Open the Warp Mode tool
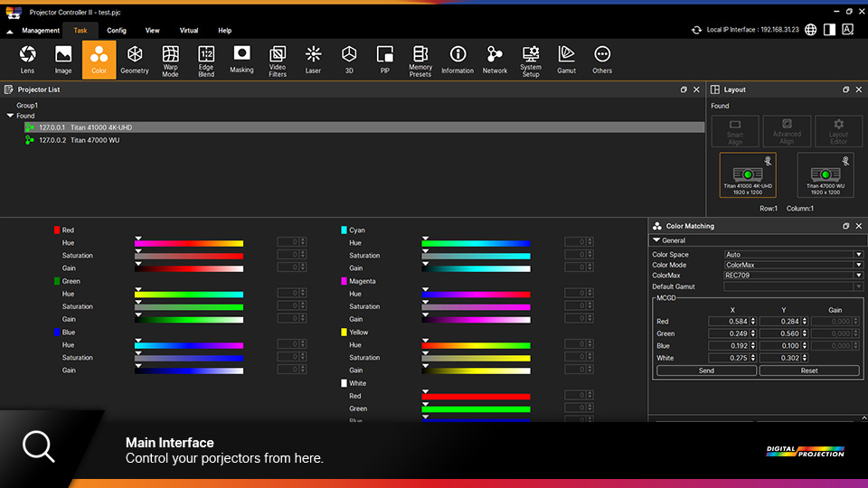868x488 pixels. click(x=170, y=60)
